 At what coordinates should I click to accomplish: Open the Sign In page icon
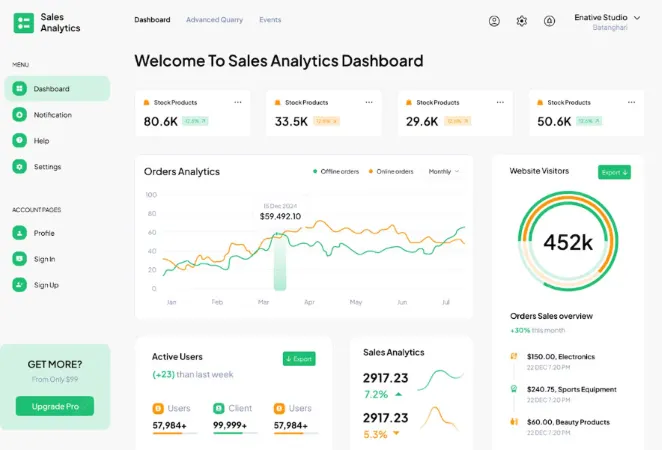point(19,259)
